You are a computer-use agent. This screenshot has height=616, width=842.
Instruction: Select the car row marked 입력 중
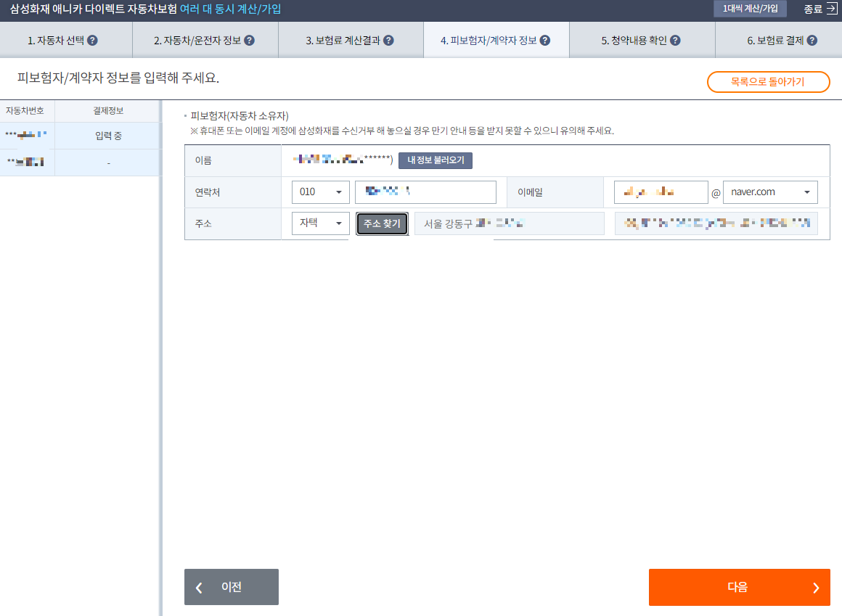coord(80,136)
